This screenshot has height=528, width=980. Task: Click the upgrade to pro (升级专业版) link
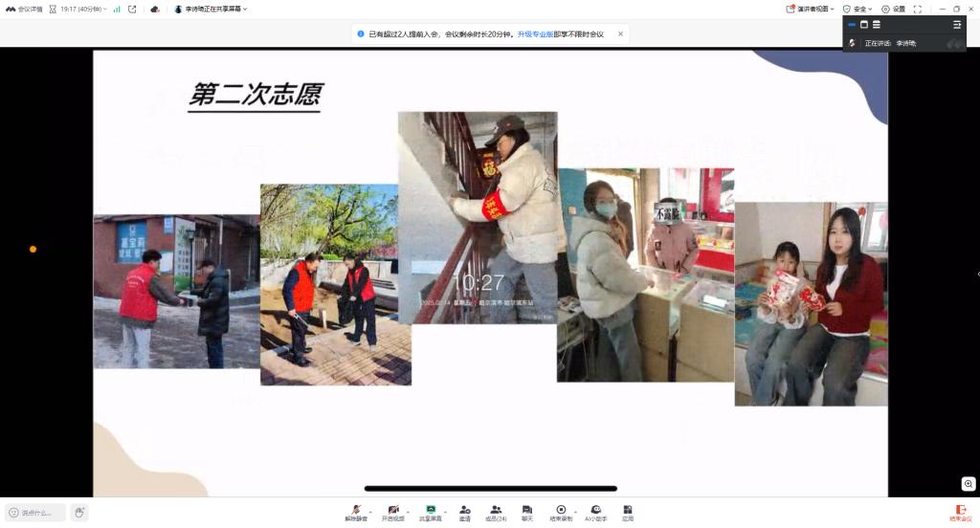click(535, 33)
